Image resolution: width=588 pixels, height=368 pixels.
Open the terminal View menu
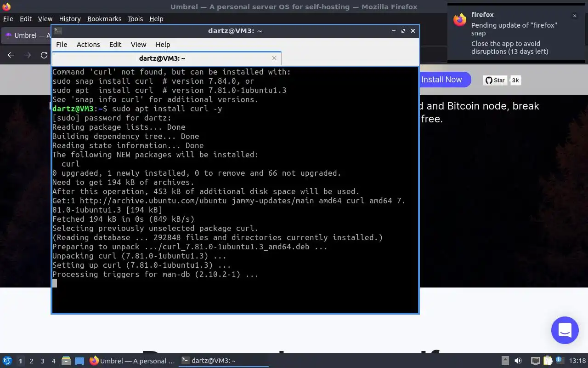point(138,45)
